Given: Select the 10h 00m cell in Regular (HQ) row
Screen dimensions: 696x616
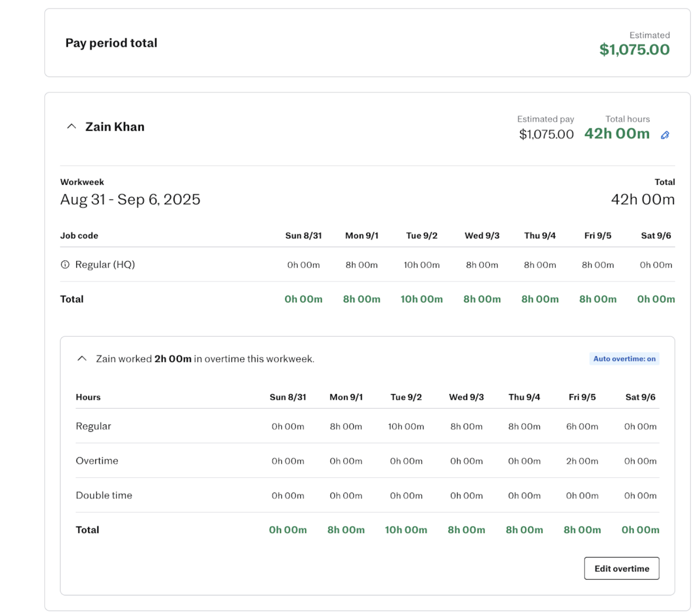Looking at the screenshot, I should click(x=421, y=265).
